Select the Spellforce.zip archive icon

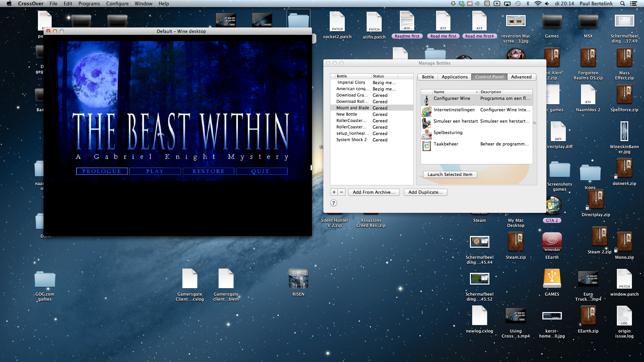[624, 95]
